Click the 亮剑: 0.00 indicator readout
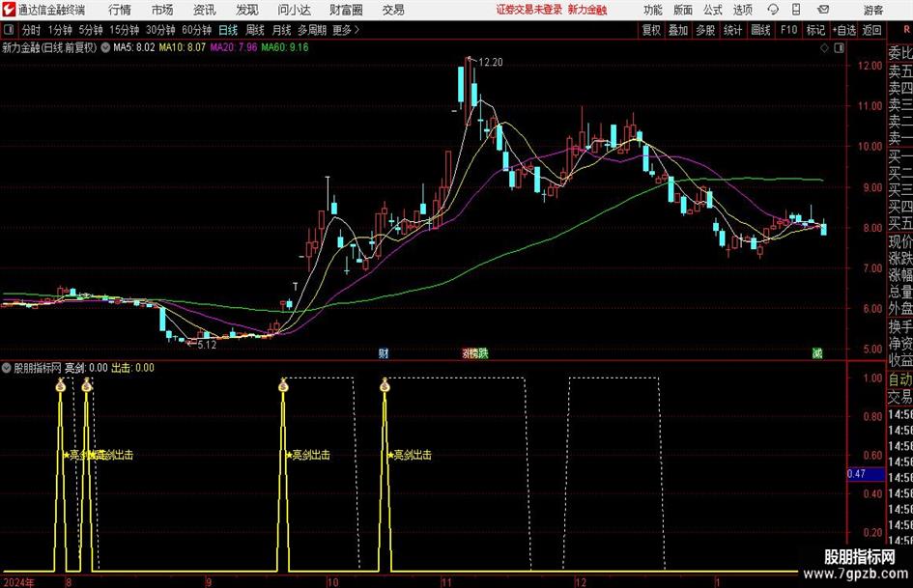The width and height of the screenshot is (913, 588). click(x=86, y=368)
